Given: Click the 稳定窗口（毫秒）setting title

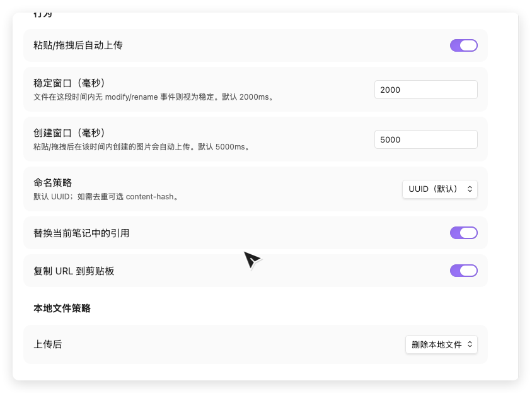Looking at the screenshot, I should pyautogui.click(x=69, y=83).
